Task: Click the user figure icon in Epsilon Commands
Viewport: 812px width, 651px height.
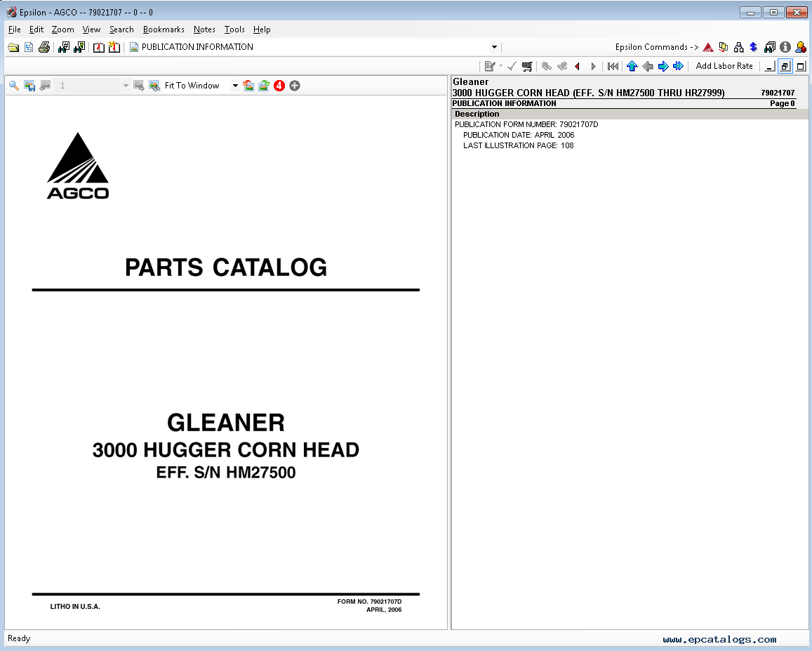Action: pyautogui.click(x=801, y=47)
